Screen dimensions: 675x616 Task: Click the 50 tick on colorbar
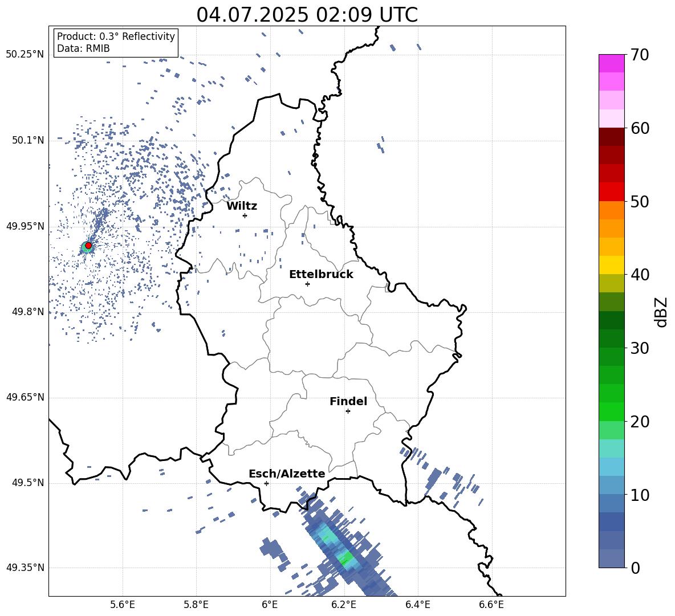tap(640, 202)
